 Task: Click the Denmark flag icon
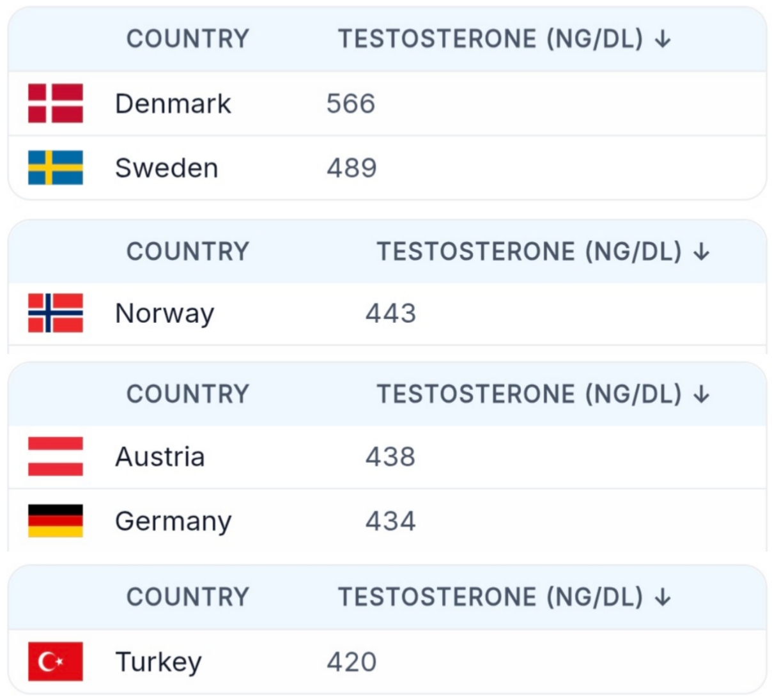pos(56,103)
